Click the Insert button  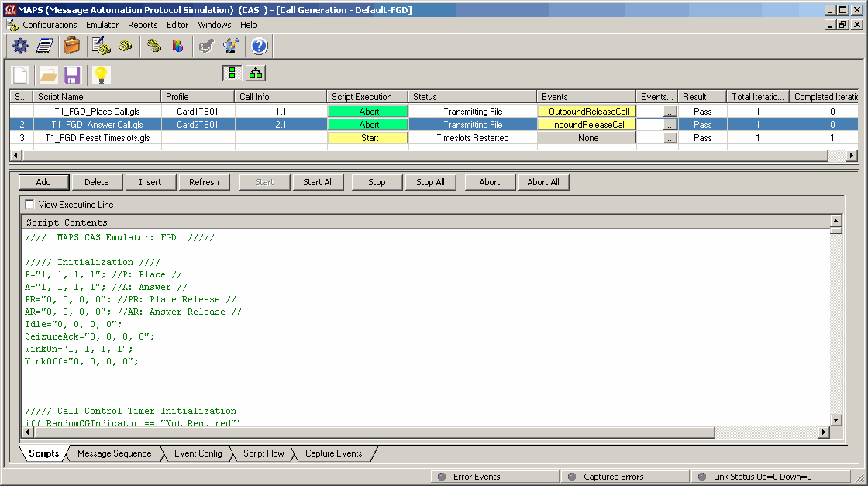150,182
